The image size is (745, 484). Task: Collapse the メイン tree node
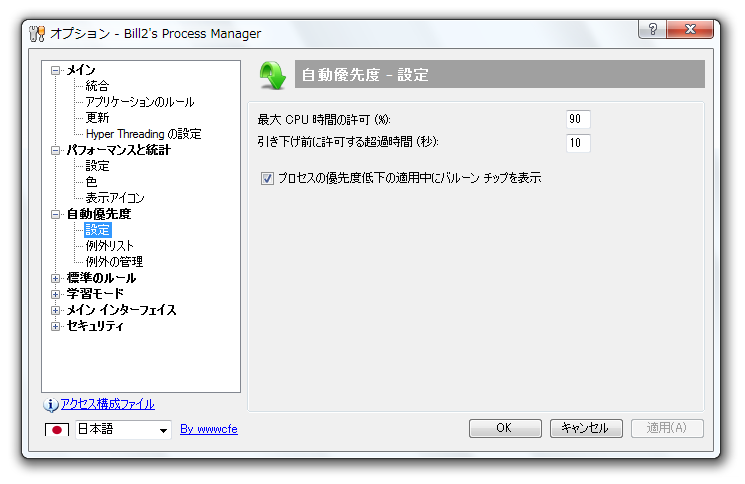tap(56, 71)
